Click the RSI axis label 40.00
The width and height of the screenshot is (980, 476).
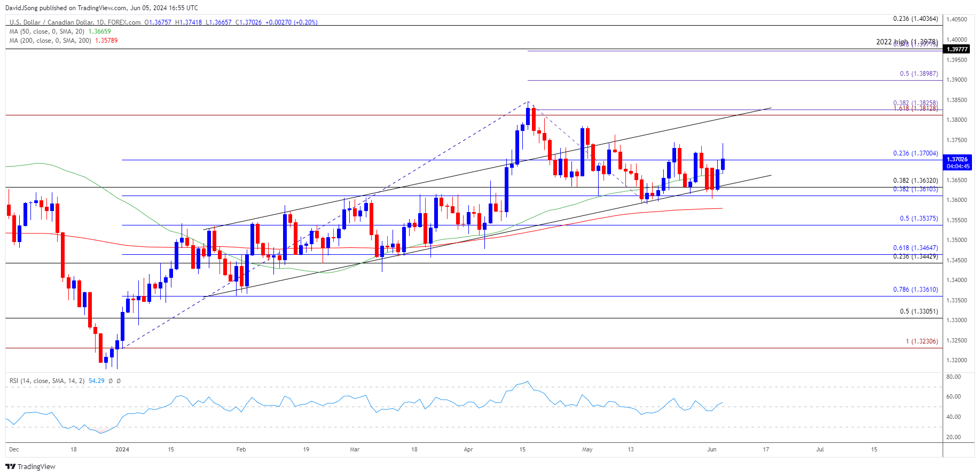[x=953, y=417]
